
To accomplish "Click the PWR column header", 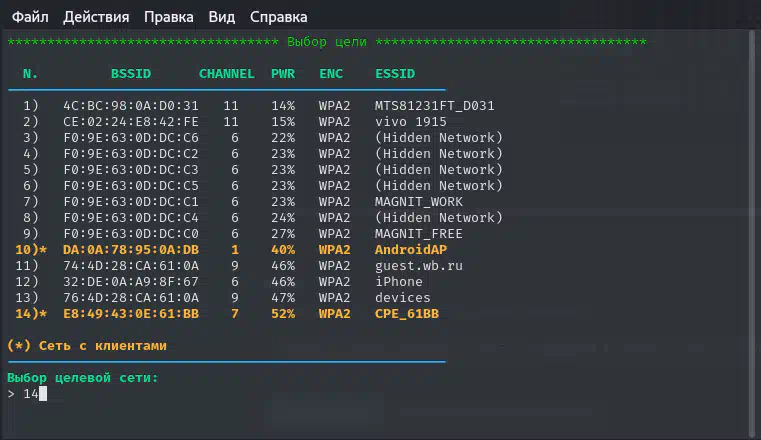I will 283,74.
